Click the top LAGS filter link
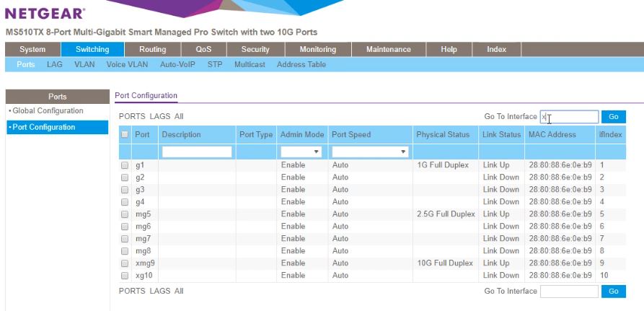The width and height of the screenshot is (644, 311). pos(160,116)
